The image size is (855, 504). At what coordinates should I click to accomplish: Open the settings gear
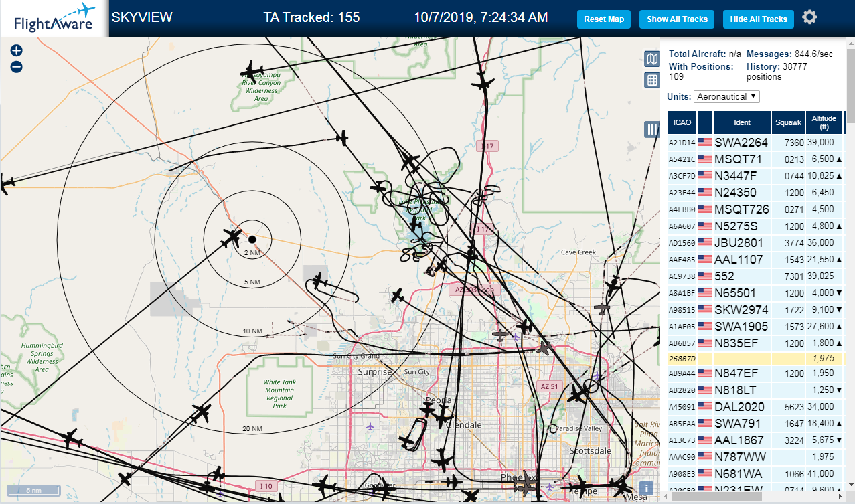click(809, 17)
